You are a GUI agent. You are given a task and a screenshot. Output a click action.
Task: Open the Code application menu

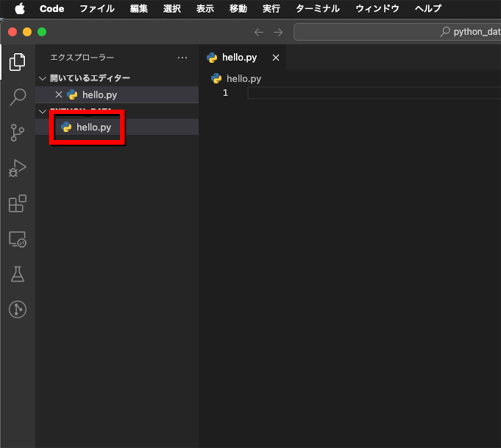(x=52, y=8)
